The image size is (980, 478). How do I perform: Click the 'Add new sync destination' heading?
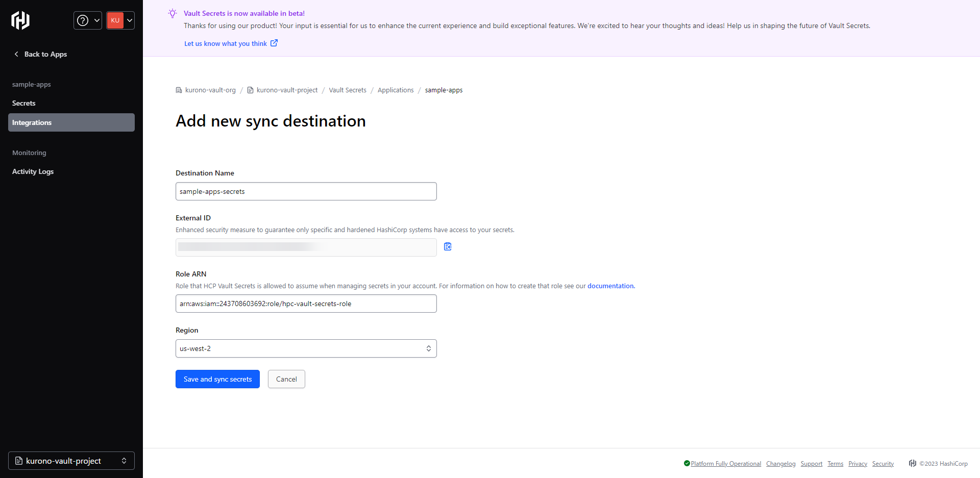(271, 121)
